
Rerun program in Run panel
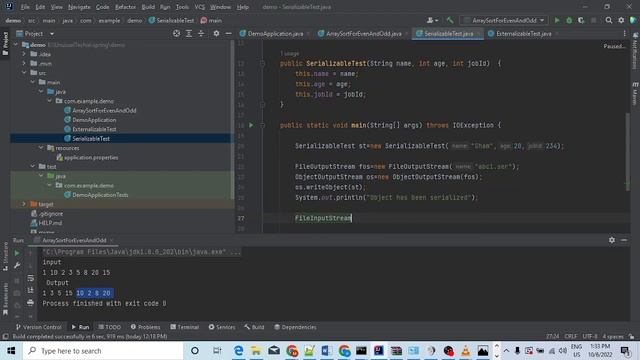point(17,253)
